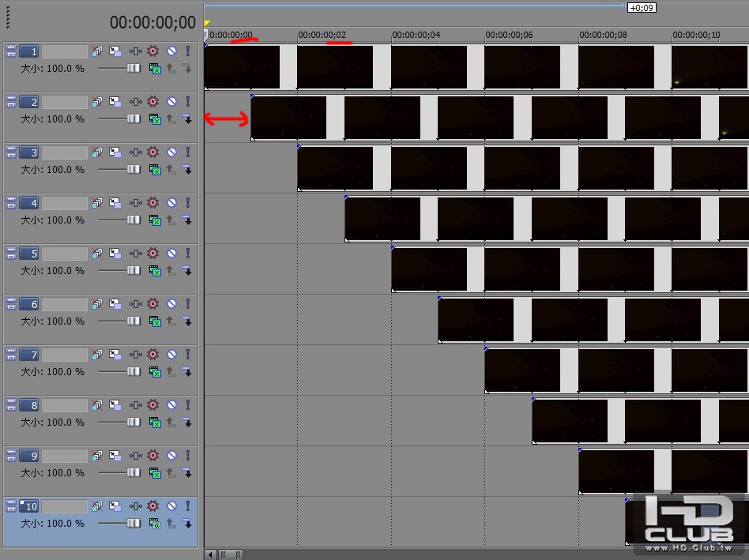Bypass motion blur on track 8

pyautogui.click(x=97, y=405)
